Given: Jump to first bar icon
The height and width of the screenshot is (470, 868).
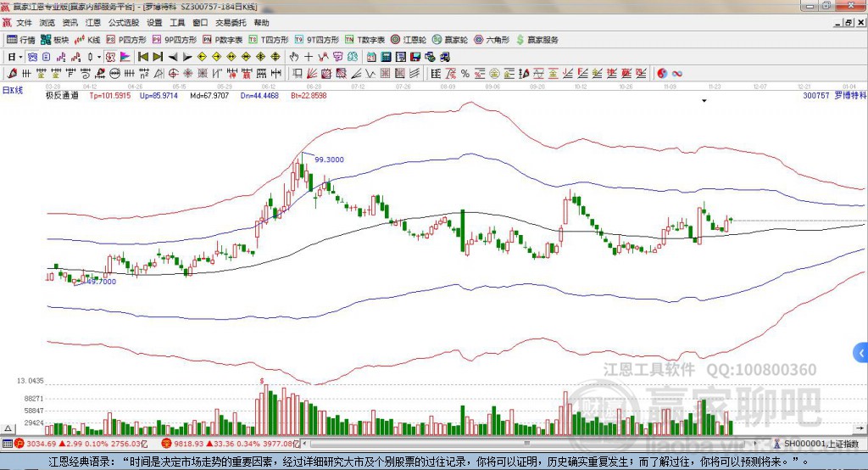Looking at the screenshot, I should 142,57.
